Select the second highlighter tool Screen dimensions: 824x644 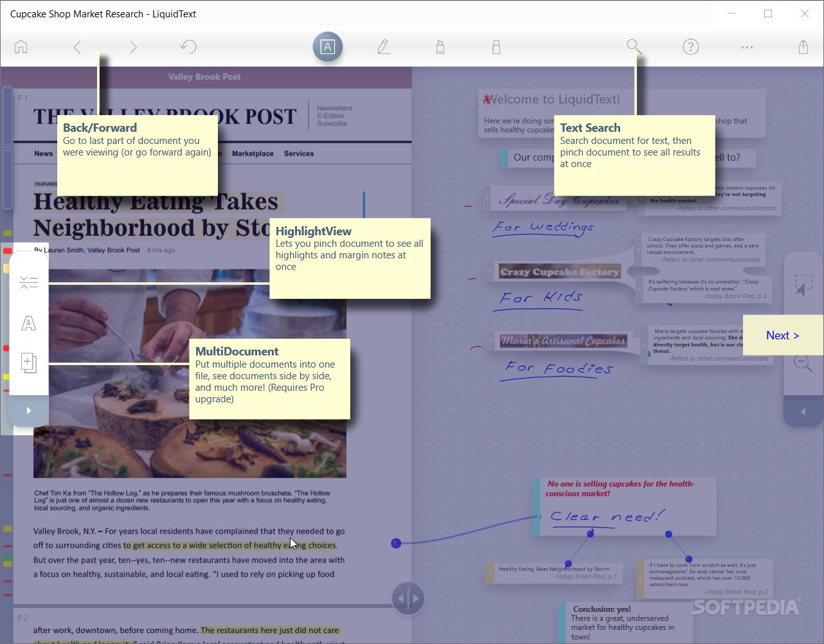coord(496,47)
